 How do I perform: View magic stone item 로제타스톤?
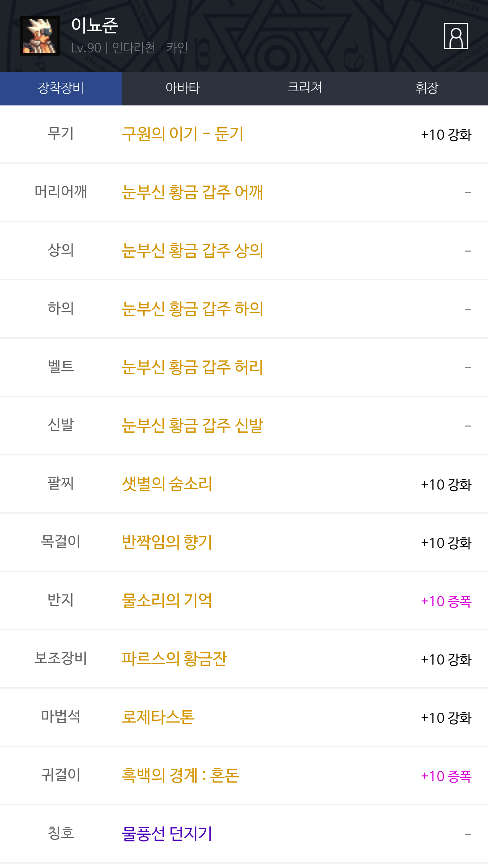click(158, 717)
